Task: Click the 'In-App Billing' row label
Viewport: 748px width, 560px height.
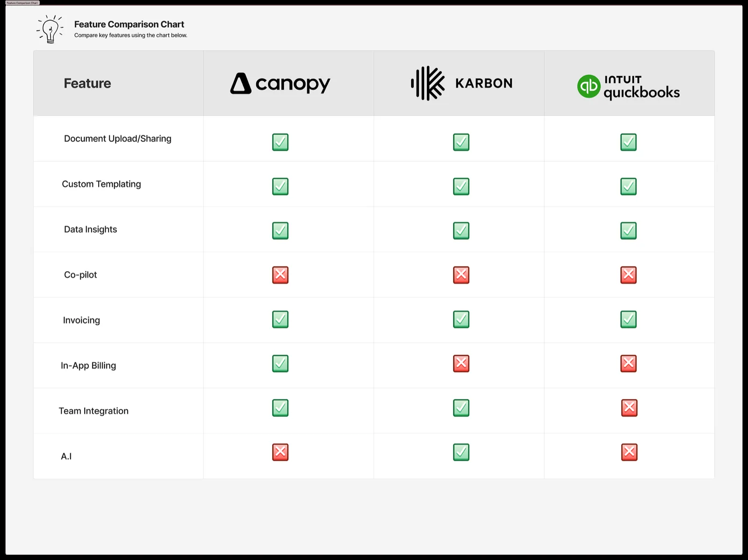Action: 88,366
